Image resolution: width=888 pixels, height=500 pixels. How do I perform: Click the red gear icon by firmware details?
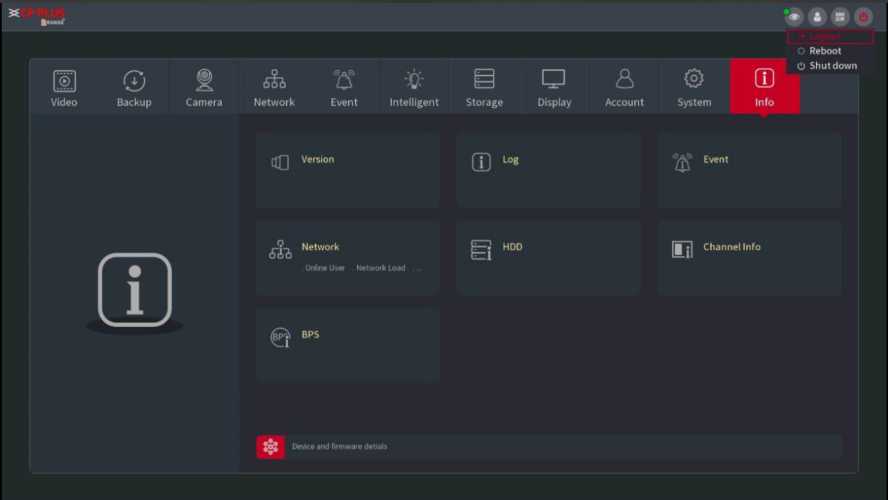pos(271,447)
